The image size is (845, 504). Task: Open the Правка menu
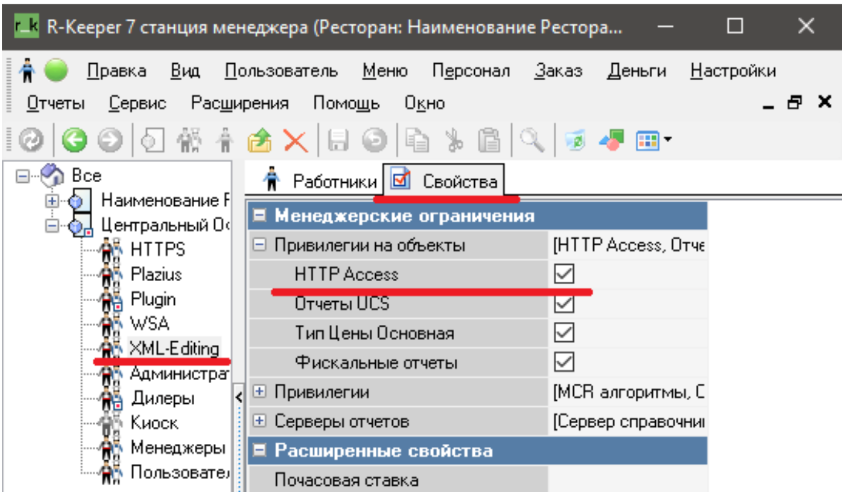117,71
